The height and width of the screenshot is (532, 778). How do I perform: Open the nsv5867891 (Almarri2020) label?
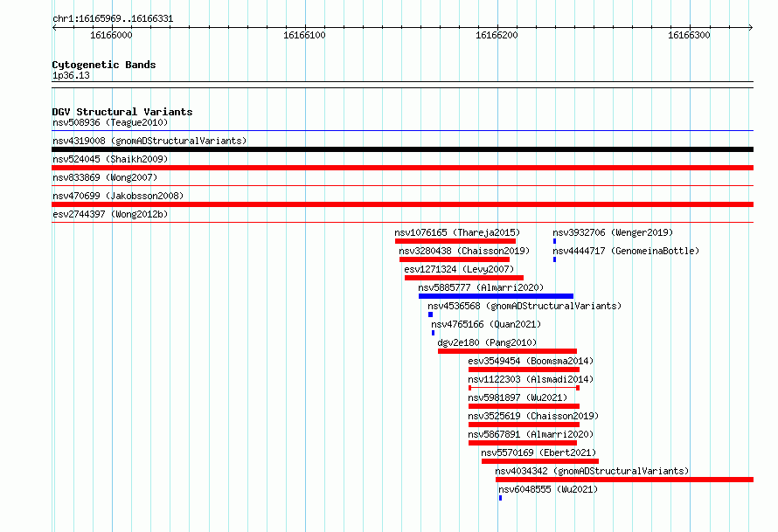coord(531,434)
